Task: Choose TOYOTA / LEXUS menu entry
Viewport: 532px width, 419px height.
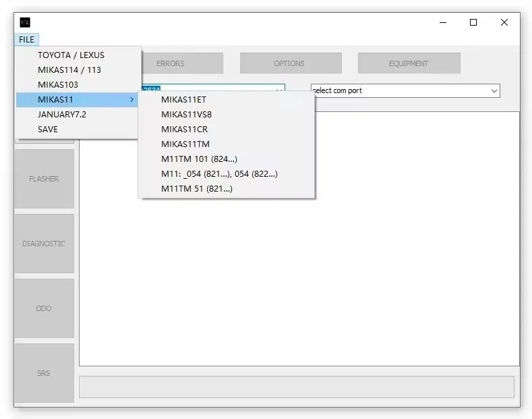Action: click(x=77, y=55)
